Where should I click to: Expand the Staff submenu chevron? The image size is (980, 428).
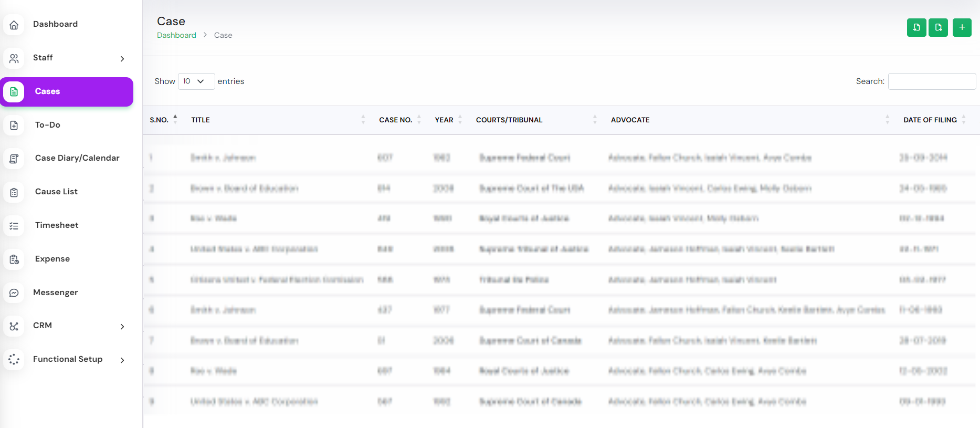coord(122,59)
